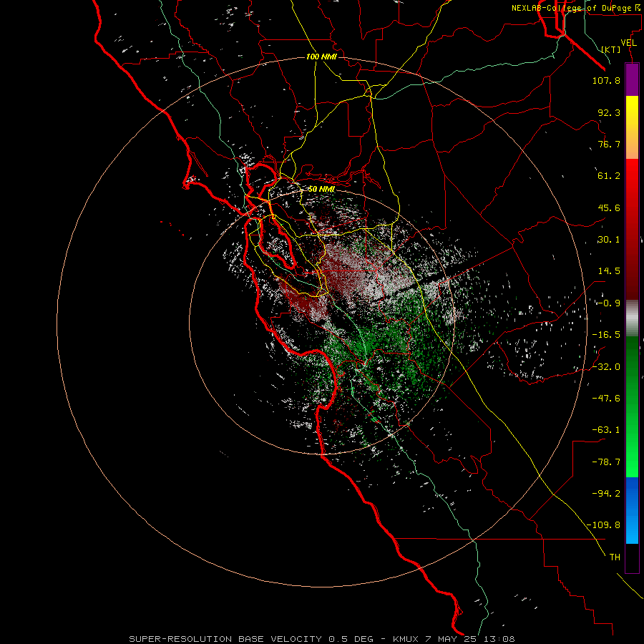Click the gray near-zero color bar segment
Image resolution: width=644 pixels, height=644 pixels.
(x=632, y=317)
